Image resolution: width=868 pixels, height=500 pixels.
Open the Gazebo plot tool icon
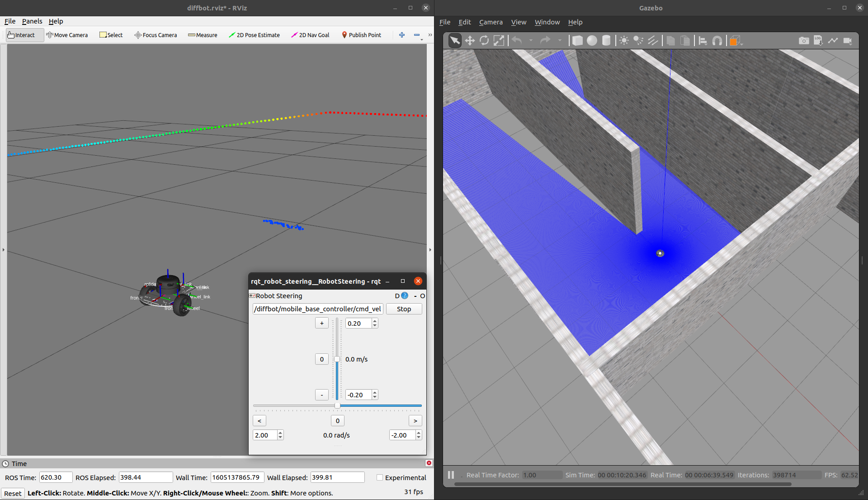[x=833, y=41]
